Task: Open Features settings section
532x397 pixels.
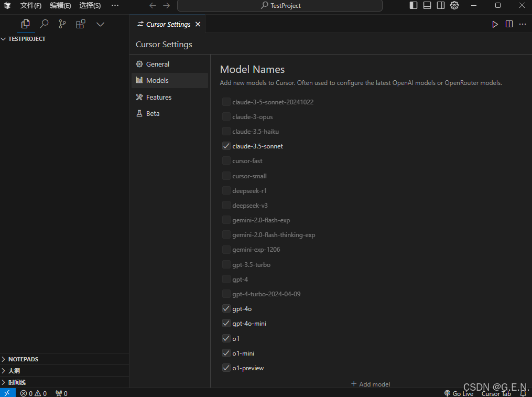Action: pos(170,97)
